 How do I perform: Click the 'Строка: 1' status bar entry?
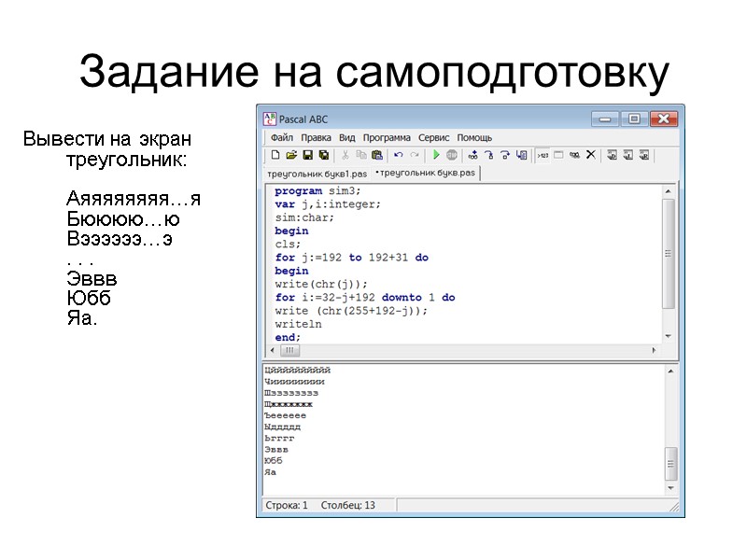pyautogui.click(x=287, y=505)
